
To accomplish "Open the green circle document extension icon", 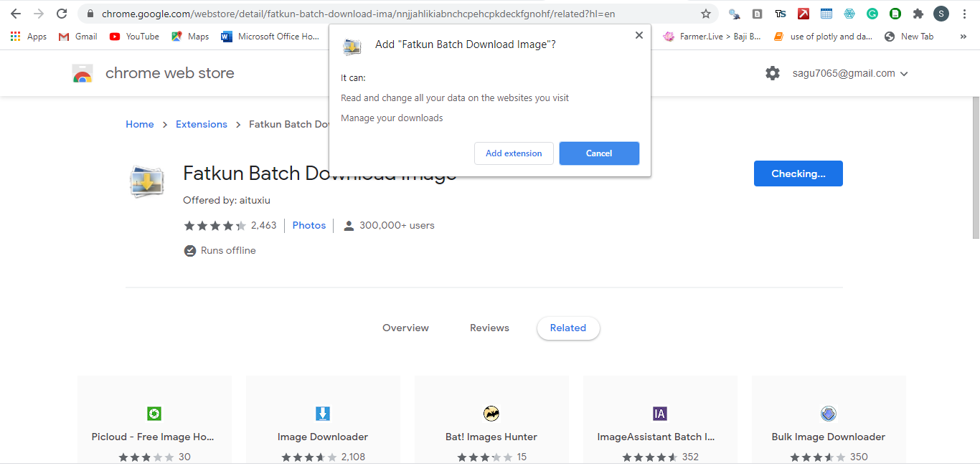I will 895,14.
